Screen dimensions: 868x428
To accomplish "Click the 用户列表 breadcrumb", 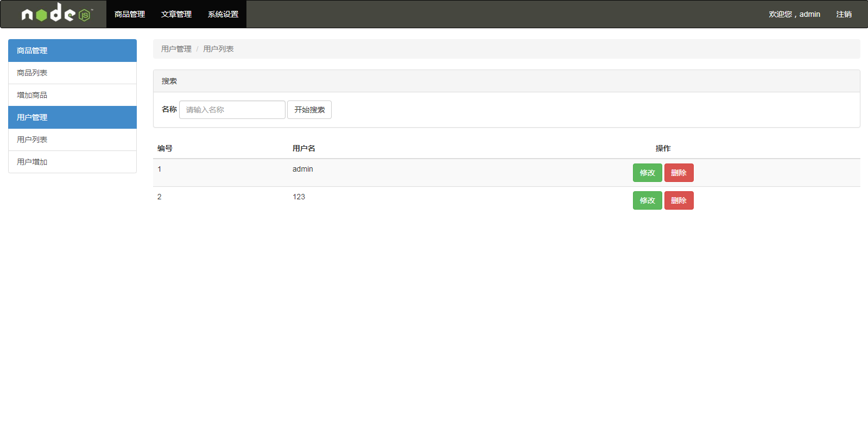I will [x=218, y=49].
